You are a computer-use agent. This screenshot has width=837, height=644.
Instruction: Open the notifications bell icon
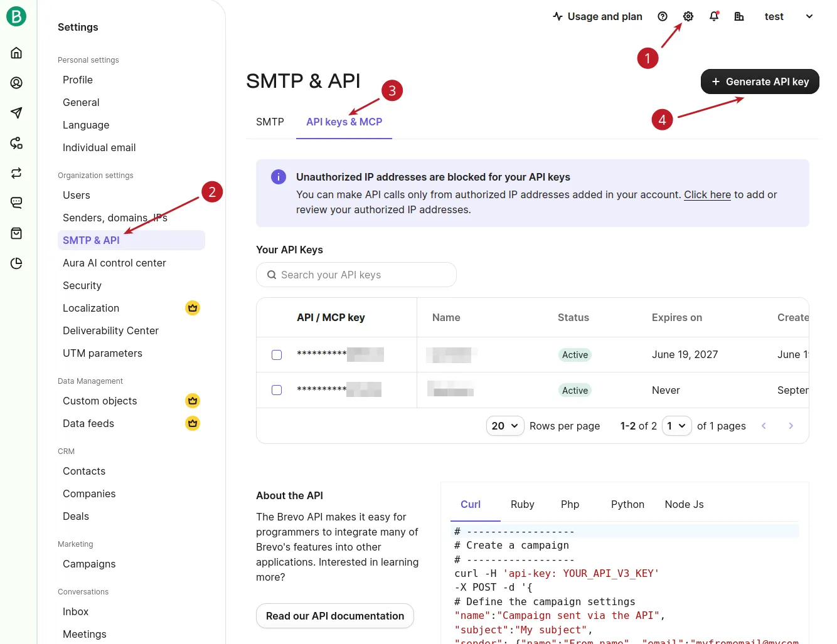click(x=714, y=16)
